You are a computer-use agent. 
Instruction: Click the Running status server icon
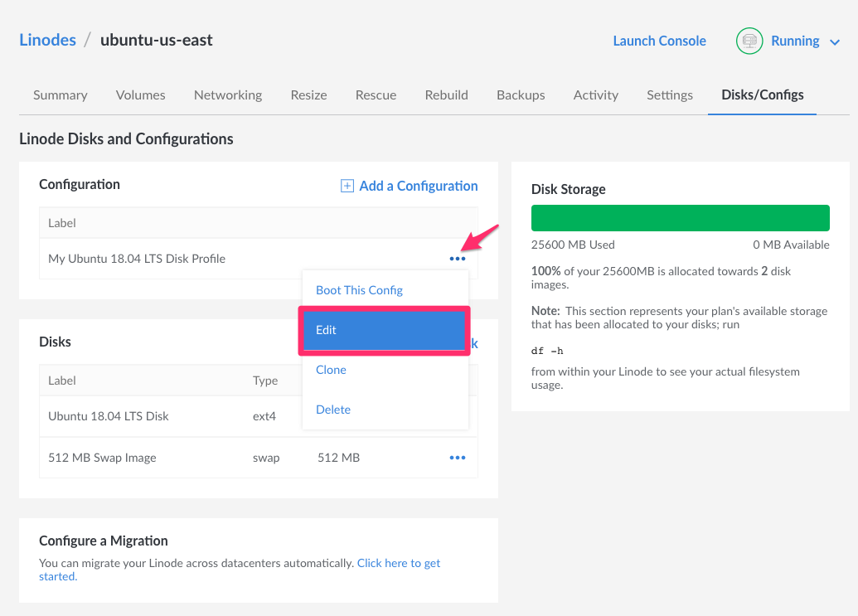tap(749, 41)
